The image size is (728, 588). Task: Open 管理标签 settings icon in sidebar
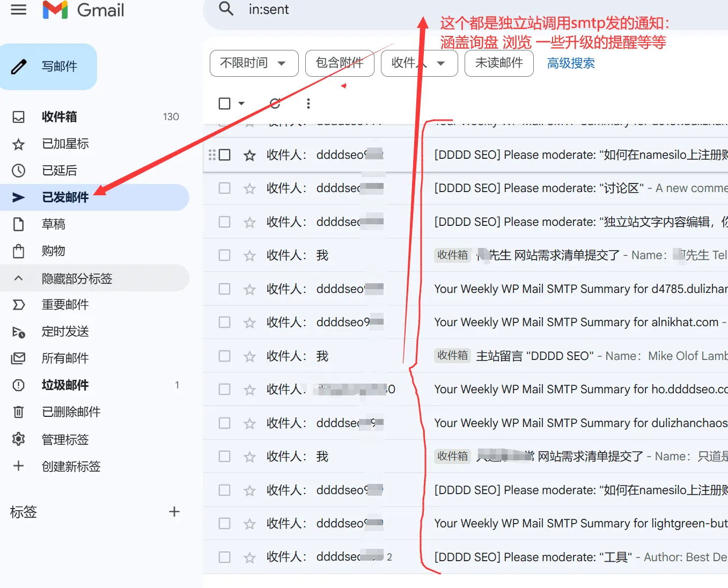click(x=18, y=439)
